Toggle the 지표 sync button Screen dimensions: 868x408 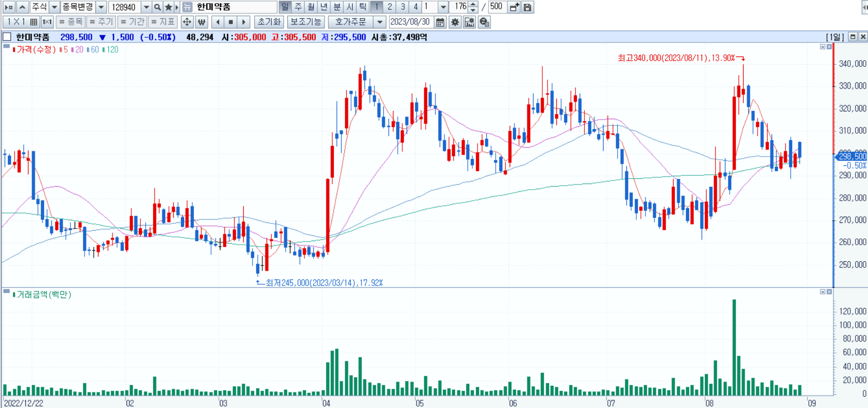(x=163, y=22)
